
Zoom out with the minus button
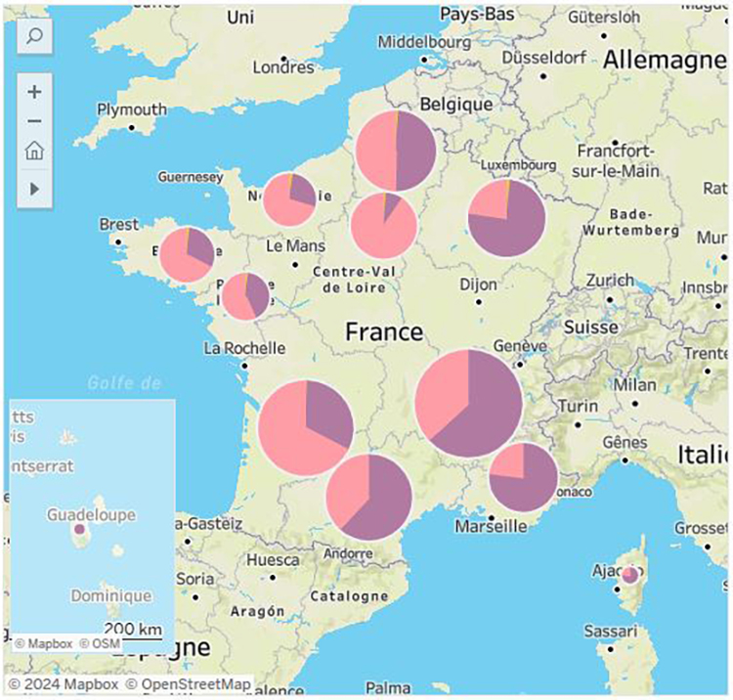(x=34, y=121)
